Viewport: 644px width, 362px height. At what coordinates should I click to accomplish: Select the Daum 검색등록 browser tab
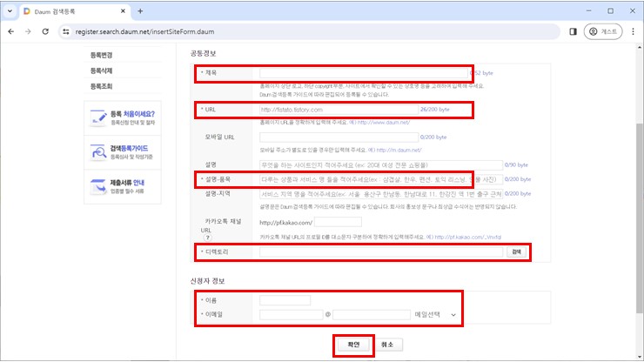[75, 11]
